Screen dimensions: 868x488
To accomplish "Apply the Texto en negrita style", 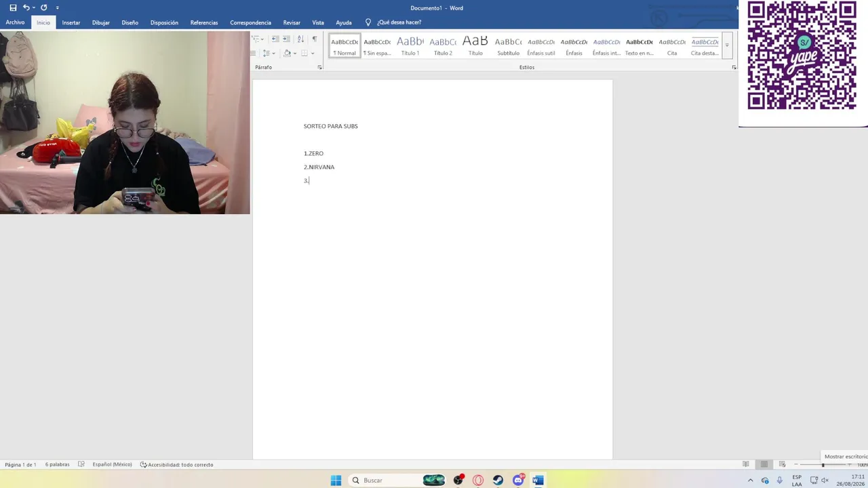I will [x=639, y=46].
